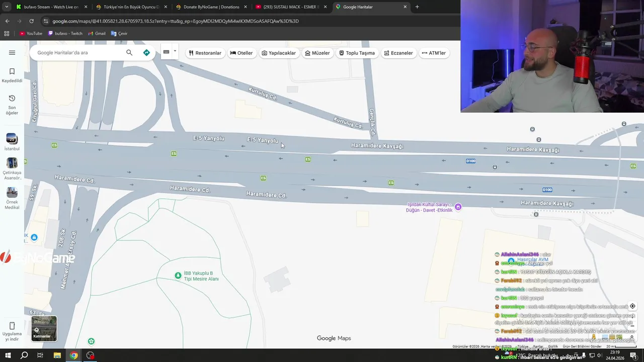Viewport: 644px width, 362px height.
Task: Open the Windows Start menu
Action: coord(8,355)
